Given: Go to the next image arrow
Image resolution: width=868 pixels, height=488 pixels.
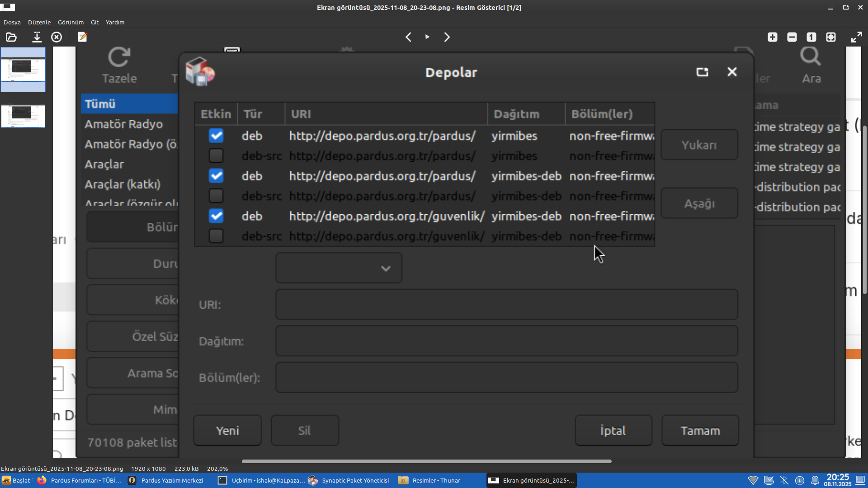Looking at the screenshot, I should click(447, 37).
